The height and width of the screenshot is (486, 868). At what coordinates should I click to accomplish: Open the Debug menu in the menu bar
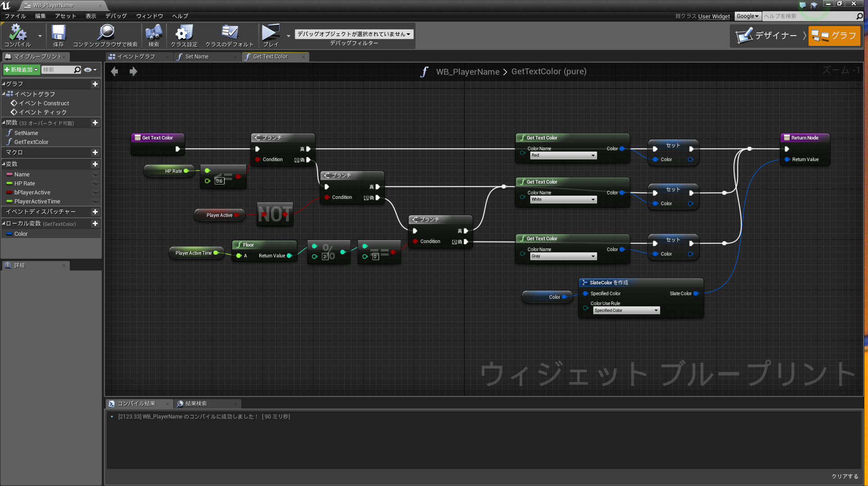[x=116, y=16]
